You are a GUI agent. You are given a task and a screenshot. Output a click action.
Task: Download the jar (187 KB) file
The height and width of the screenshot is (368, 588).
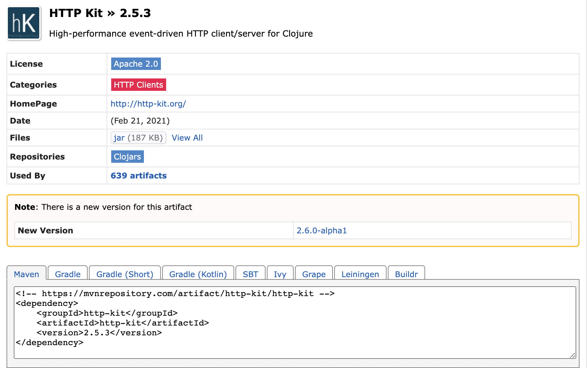click(x=138, y=138)
